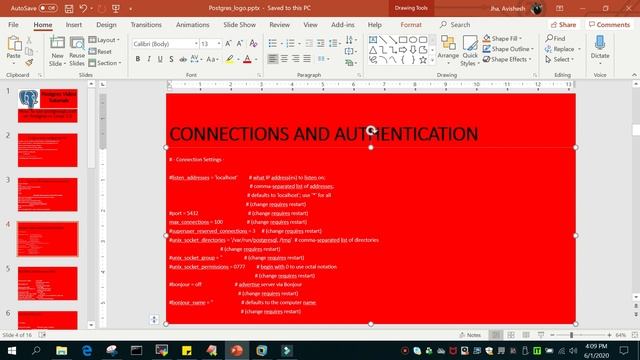Clear all formatting icon
The image size is (640, 360).
pos(253,43)
